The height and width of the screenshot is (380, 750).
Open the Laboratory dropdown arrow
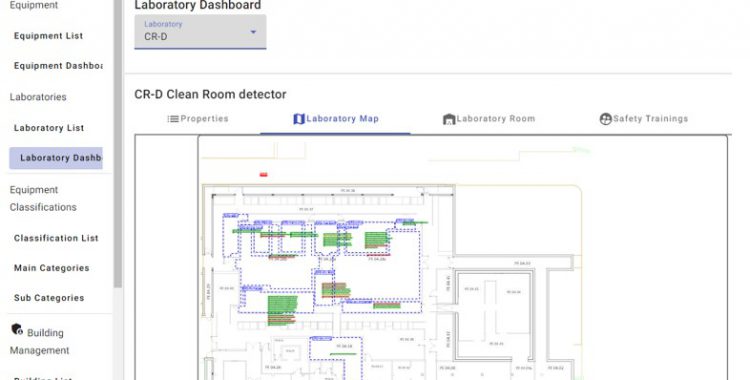tap(254, 32)
